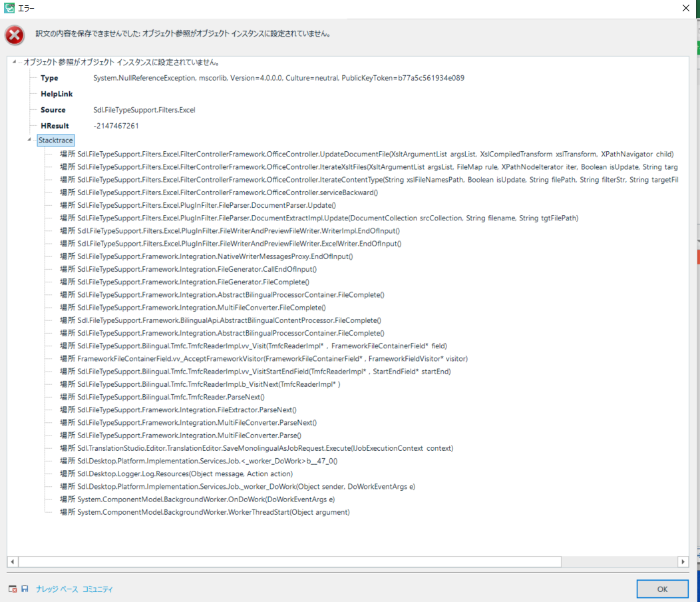Select the Job.<_worker_DoWork>b__47_0() stack line
Screen dimensions: 700x602
(x=199, y=461)
